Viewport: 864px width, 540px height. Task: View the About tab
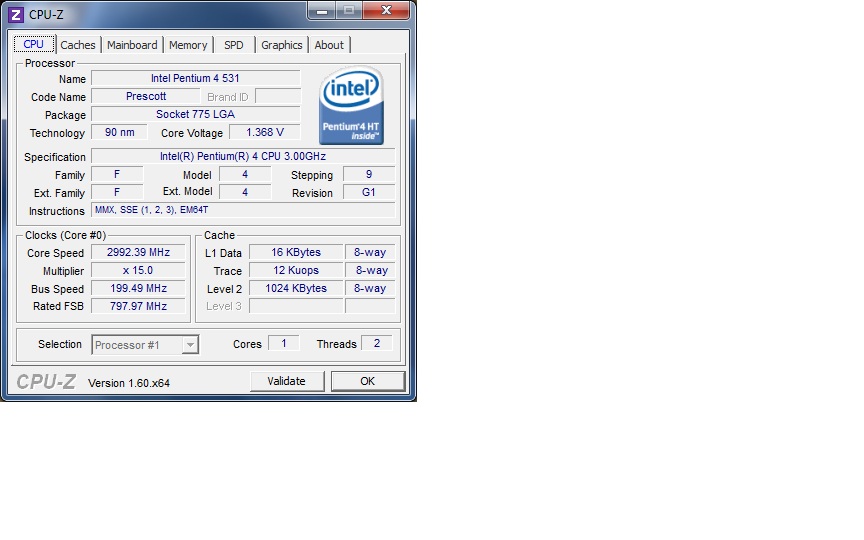pyautogui.click(x=329, y=45)
